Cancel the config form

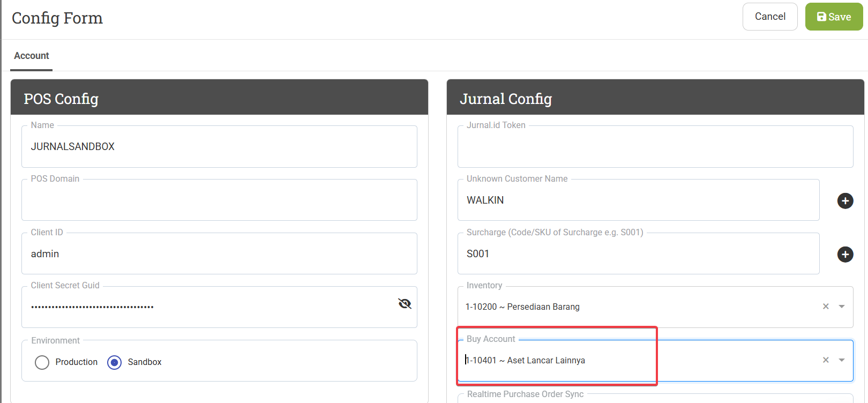click(770, 17)
